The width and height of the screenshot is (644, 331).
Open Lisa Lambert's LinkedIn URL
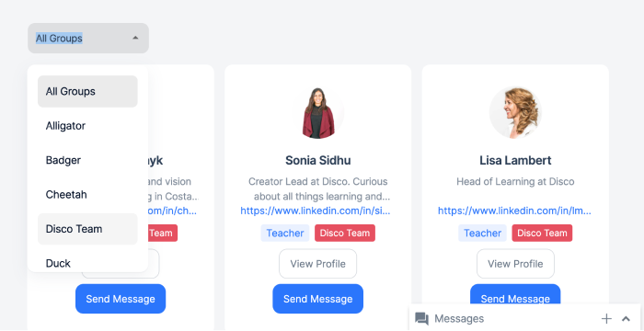514,211
